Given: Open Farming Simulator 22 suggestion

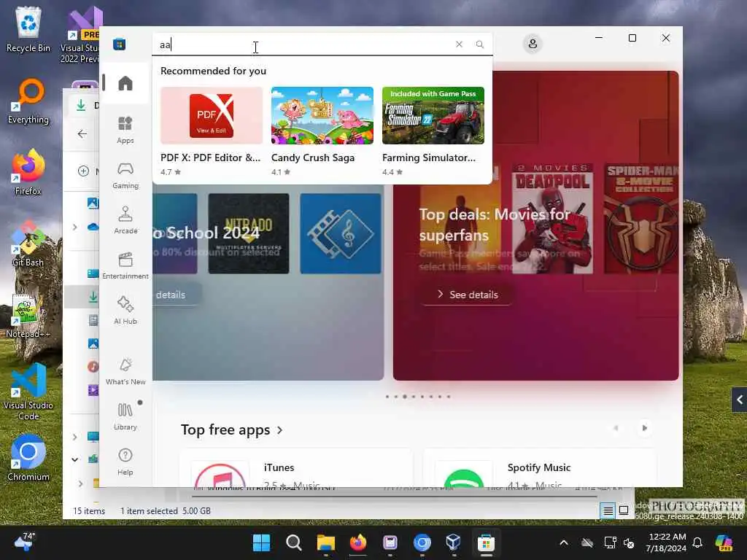Looking at the screenshot, I should (x=433, y=131).
